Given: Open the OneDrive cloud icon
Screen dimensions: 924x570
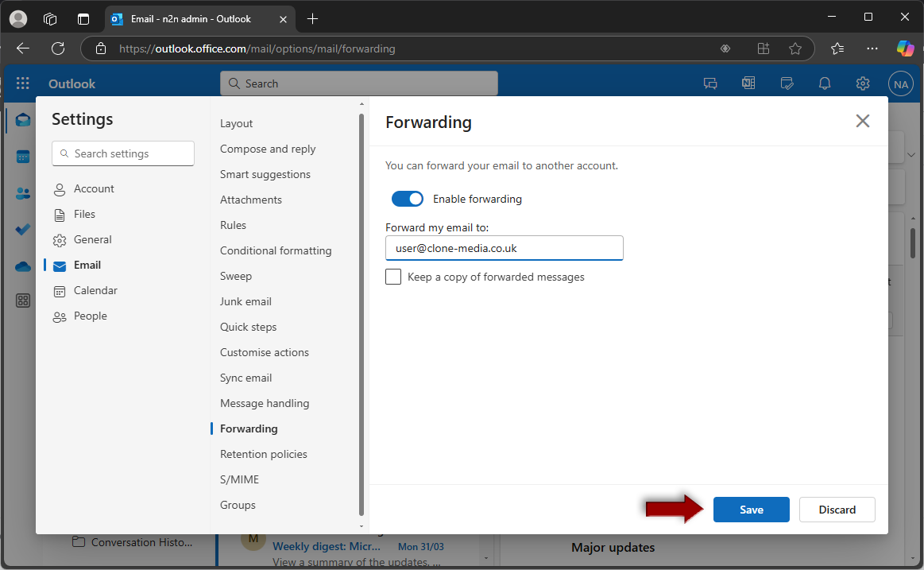Looking at the screenshot, I should 23,266.
